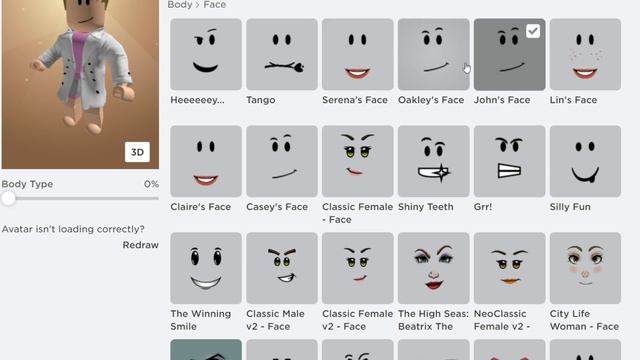Open the Claire's Face name link
This screenshot has width=640, height=360.
(200, 207)
